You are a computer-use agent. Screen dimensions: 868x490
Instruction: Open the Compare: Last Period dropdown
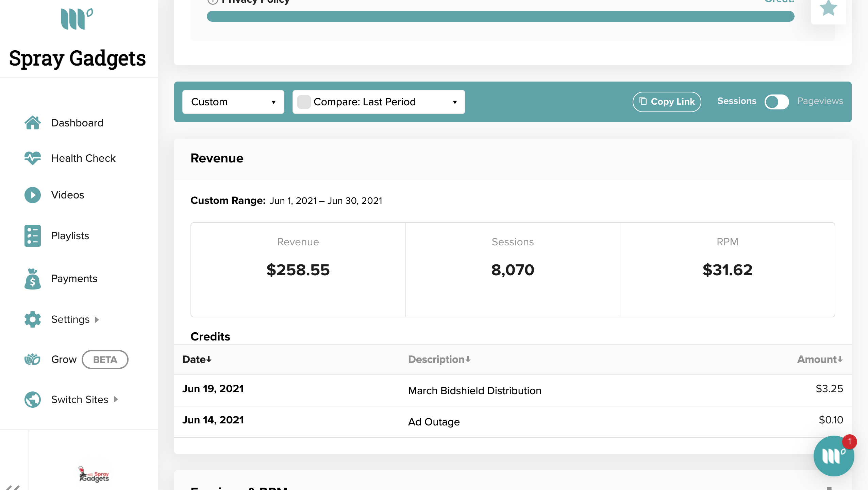[379, 102]
